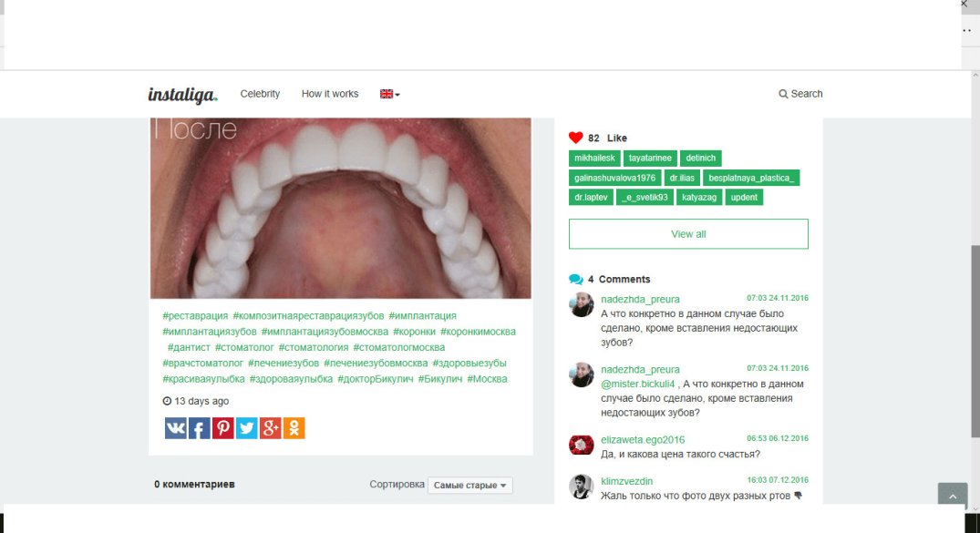Open detinich user tag
Viewport: 980px width, 533px height.
pos(701,159)
